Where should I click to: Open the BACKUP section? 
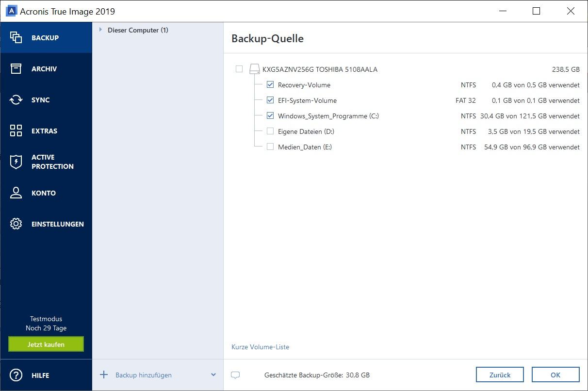[x=46, y=37]
